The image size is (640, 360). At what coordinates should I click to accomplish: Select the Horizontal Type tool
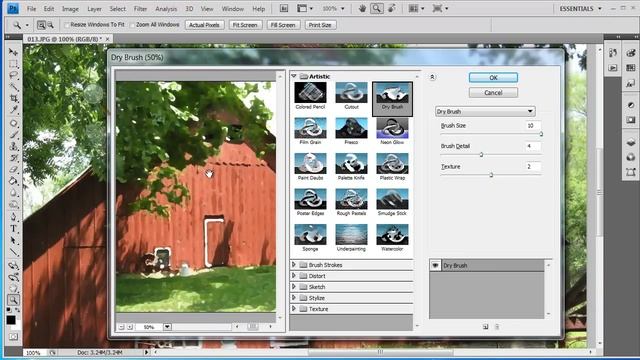point(13,229)
